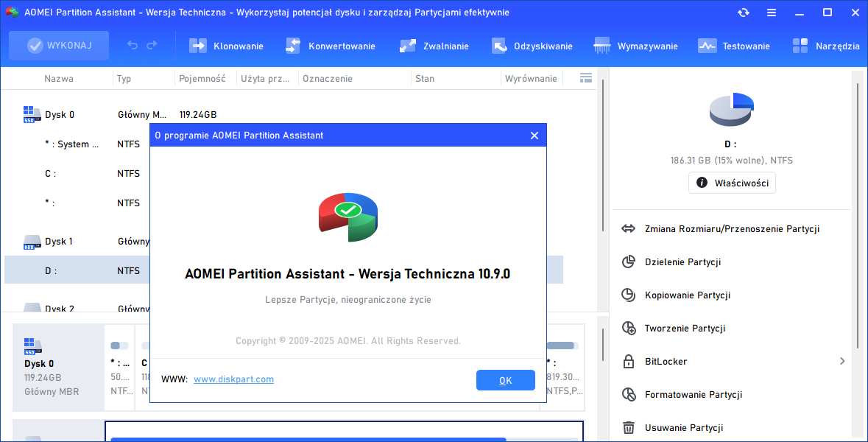This screenshot has height=442, width=868.
Task: Click the Testowanie pulse icon
Action: coord(707,46)
